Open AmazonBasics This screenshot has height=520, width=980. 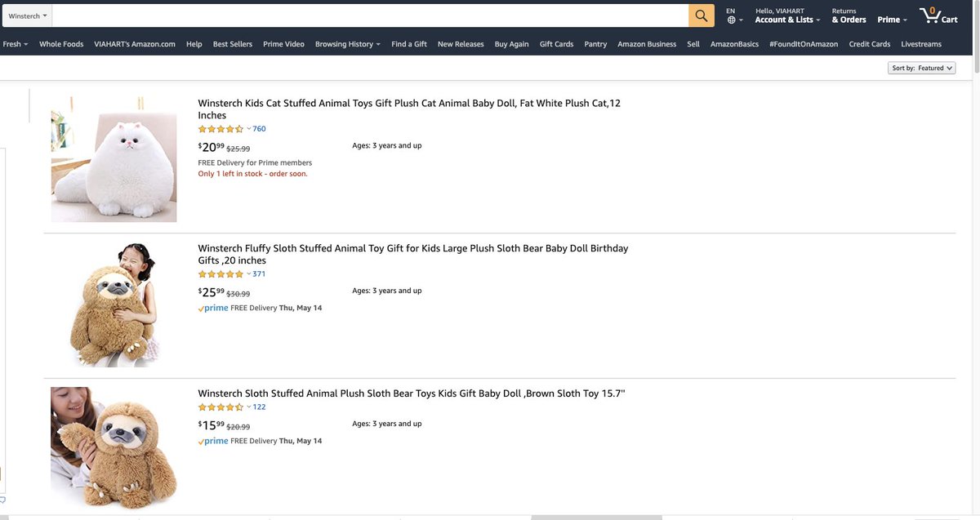(734, 44)
